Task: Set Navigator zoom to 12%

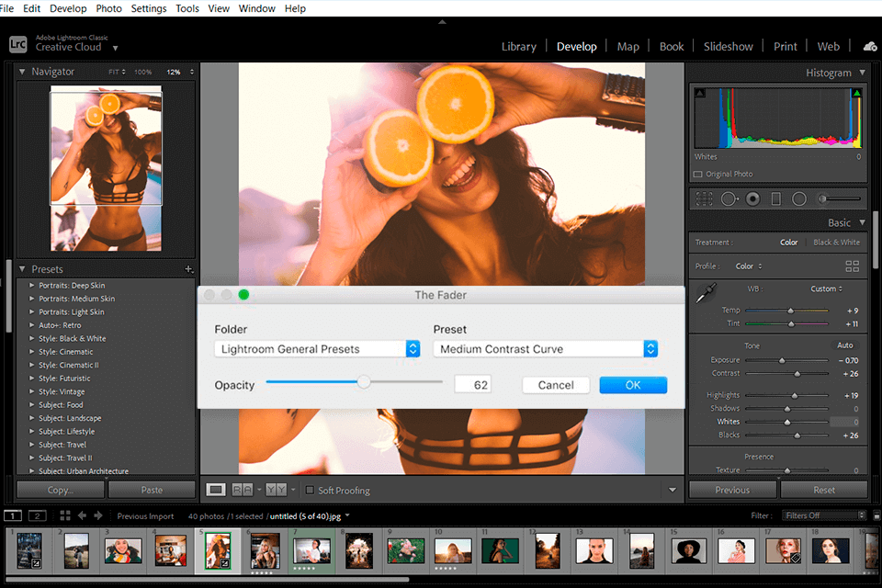Action: click(174, 72)
